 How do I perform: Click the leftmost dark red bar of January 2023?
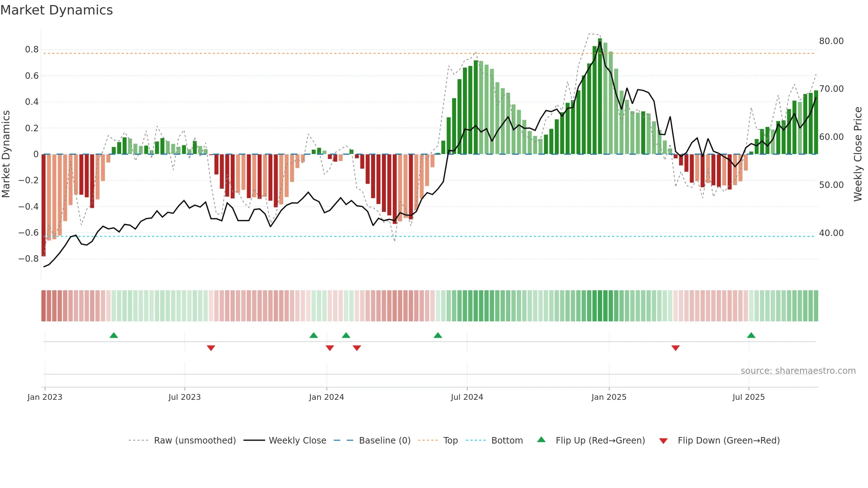click(x=44, y=205)
